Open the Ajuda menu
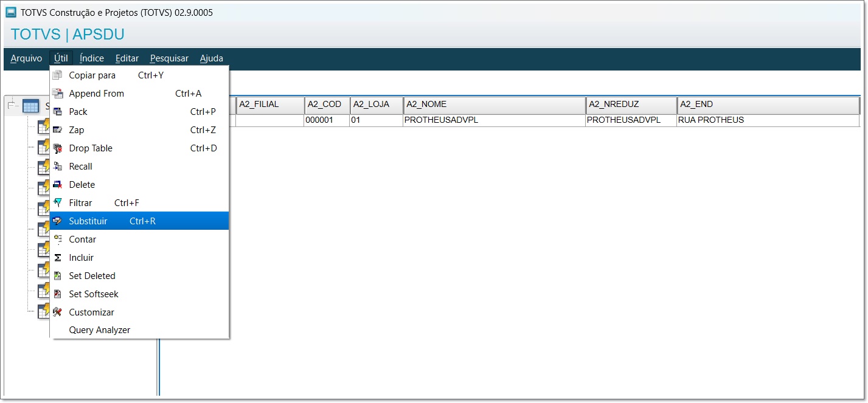The height and width of the screenshot is (403, 868). point(212,58)
